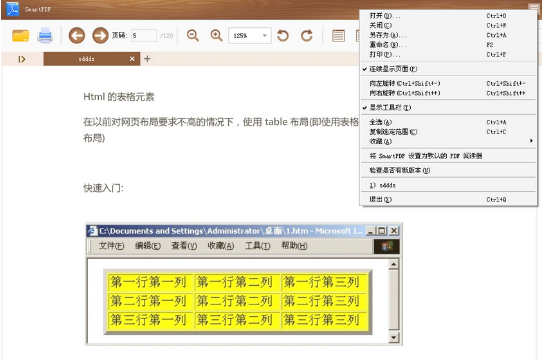Expand the sidebar panel toggle arrow
This screenshot has height=360, width=542.
(22, 59)
